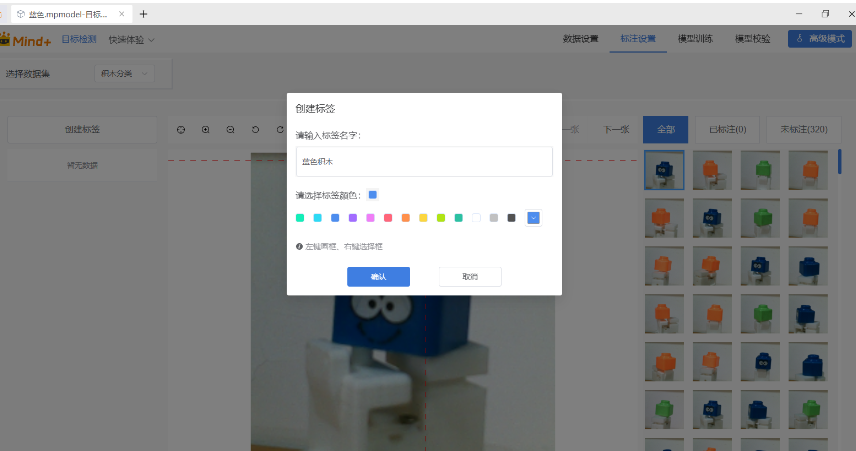This screenshot has height=451, width=856.
Task: Click the label name input field
Action: tap(424, 161)
